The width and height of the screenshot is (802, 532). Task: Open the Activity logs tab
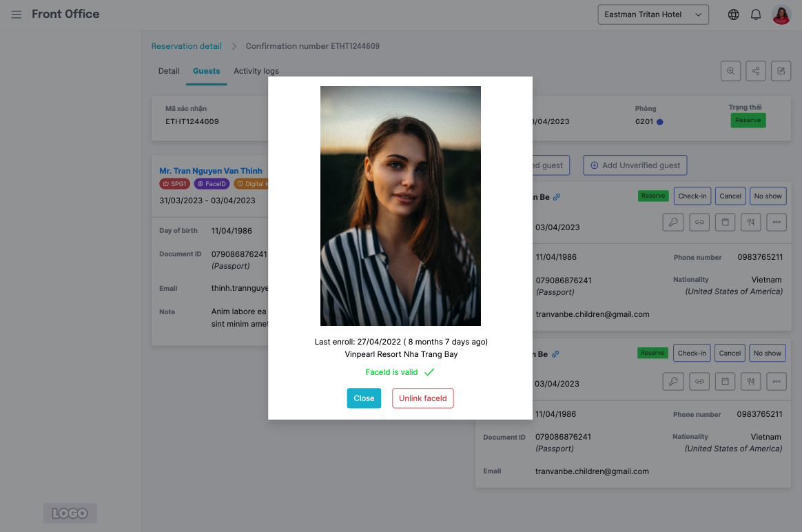point(256,71)
